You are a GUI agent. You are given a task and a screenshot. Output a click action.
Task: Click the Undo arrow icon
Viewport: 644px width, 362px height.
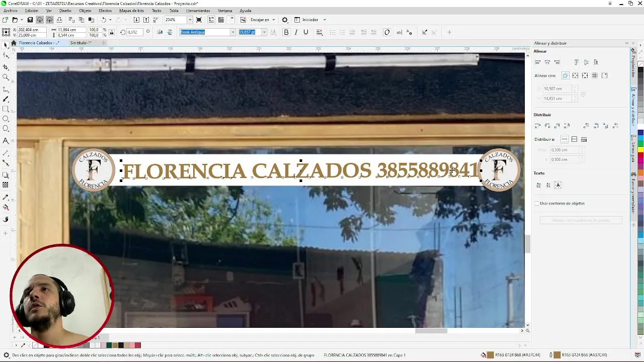tap(104, 20)
